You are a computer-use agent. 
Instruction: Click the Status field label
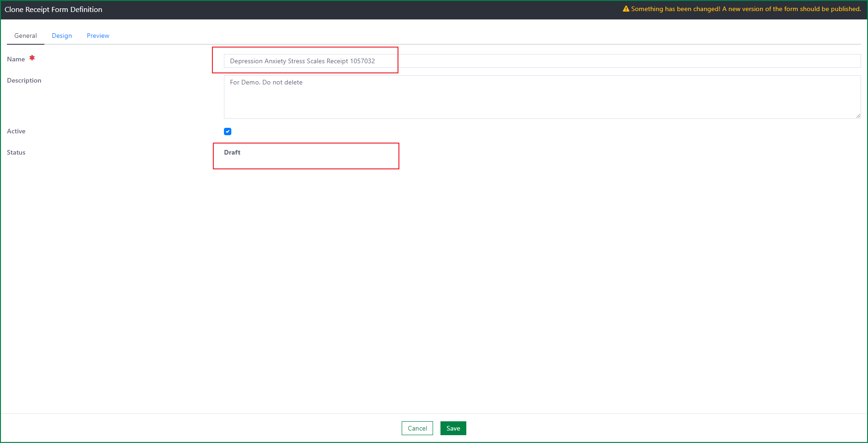click(16, 152)
